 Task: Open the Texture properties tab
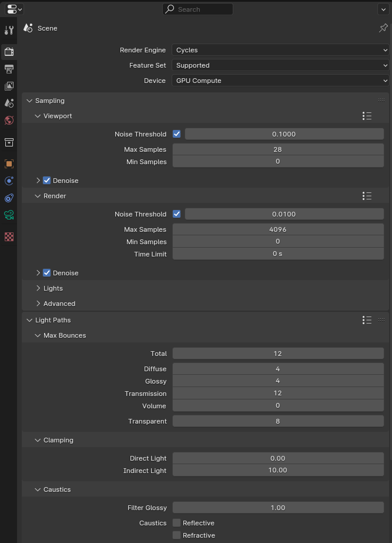coord(9,236)
